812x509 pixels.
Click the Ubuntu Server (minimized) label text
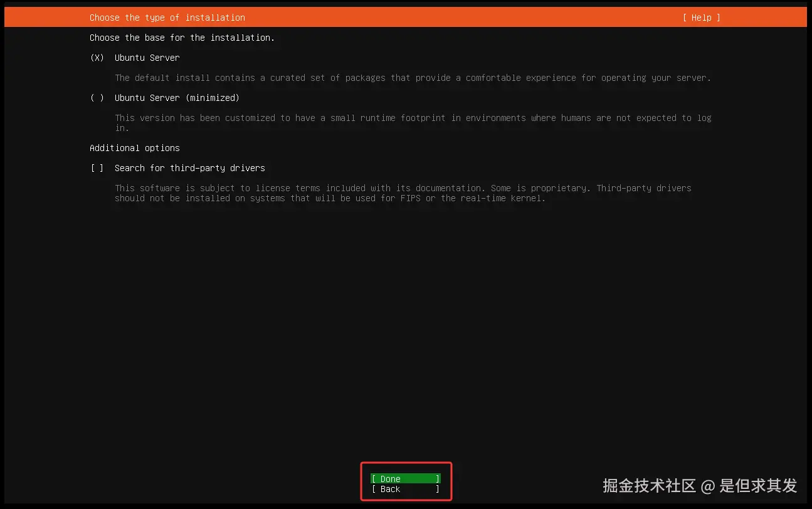[x=177, y=98]
